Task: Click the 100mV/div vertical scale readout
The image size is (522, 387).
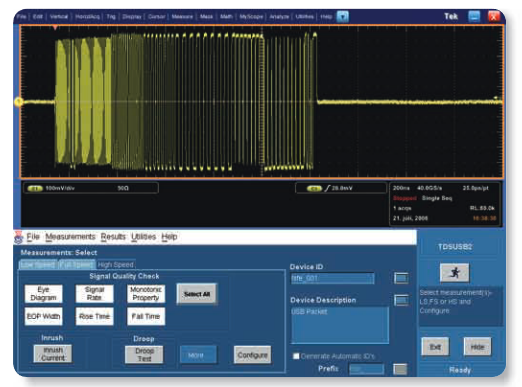Action: pyautogui.click(x=60, y=188)
